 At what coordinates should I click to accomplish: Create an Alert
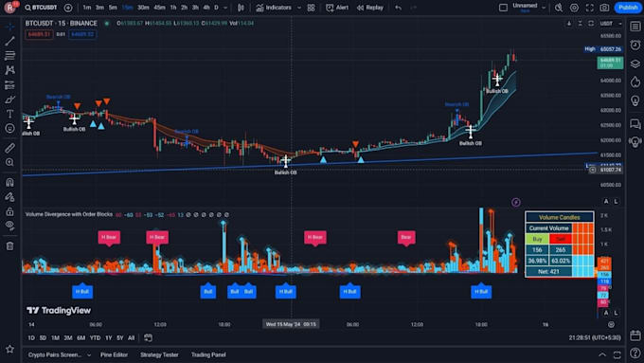[337, 8]
